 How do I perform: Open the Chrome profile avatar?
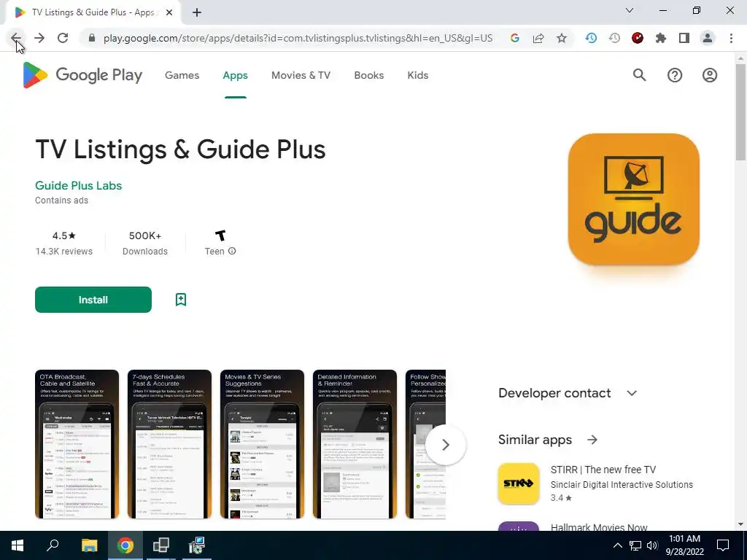coord(708,38)
